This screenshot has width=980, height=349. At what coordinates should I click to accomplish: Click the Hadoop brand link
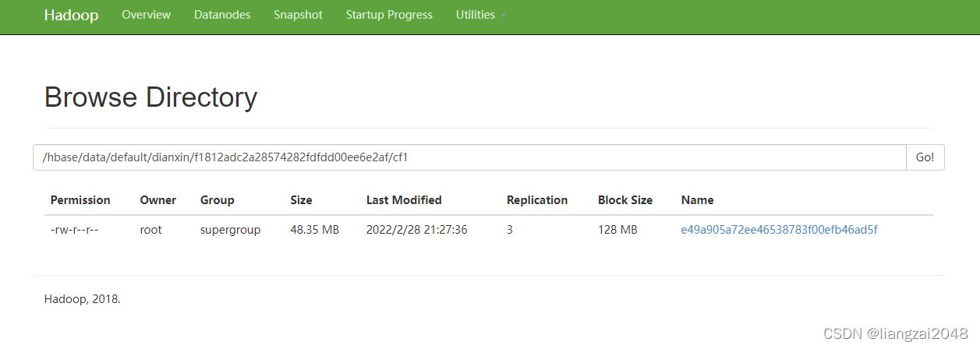tap(71, 16)
